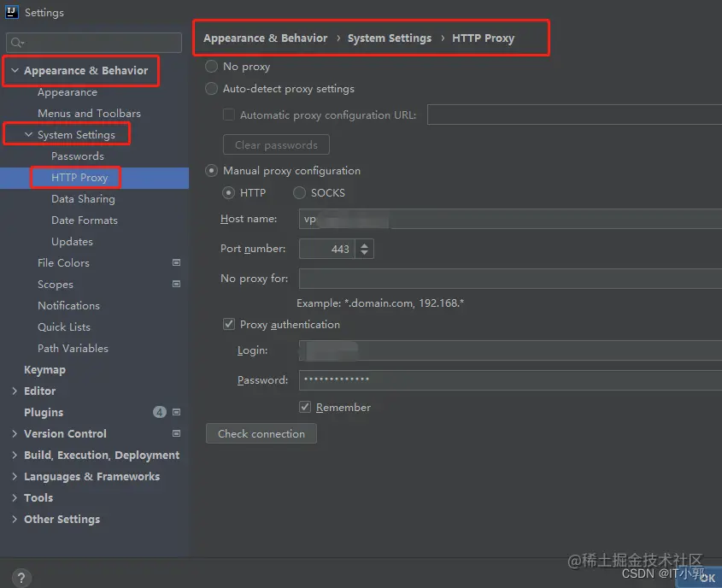Click the Port number field showing 443
The image size is (722, 588).
tap(327, 249)
